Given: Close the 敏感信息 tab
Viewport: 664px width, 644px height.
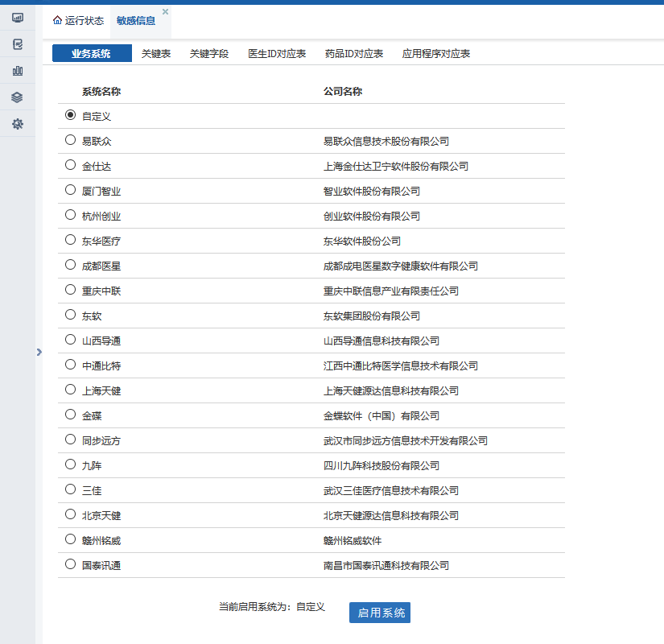Looking at the screenshot, I should 165,11.
